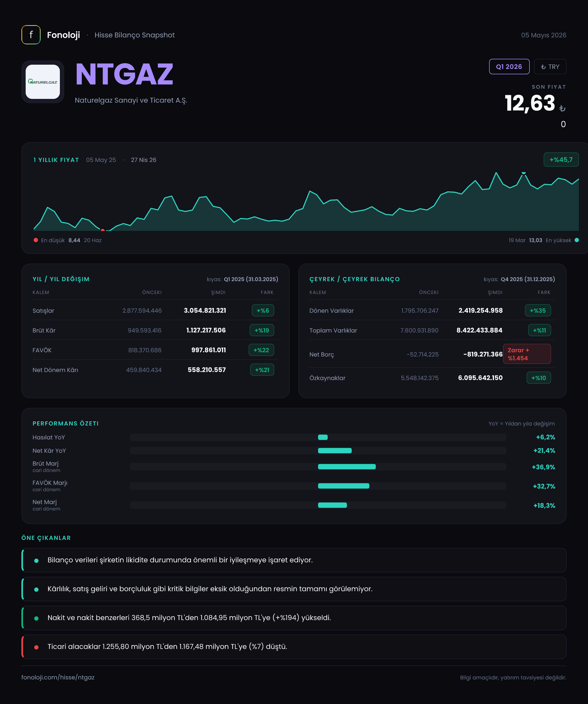Click the Brüt Kâr value 1.127.217.506
This screenshot has height=704, width=588.
coord(206,330)
